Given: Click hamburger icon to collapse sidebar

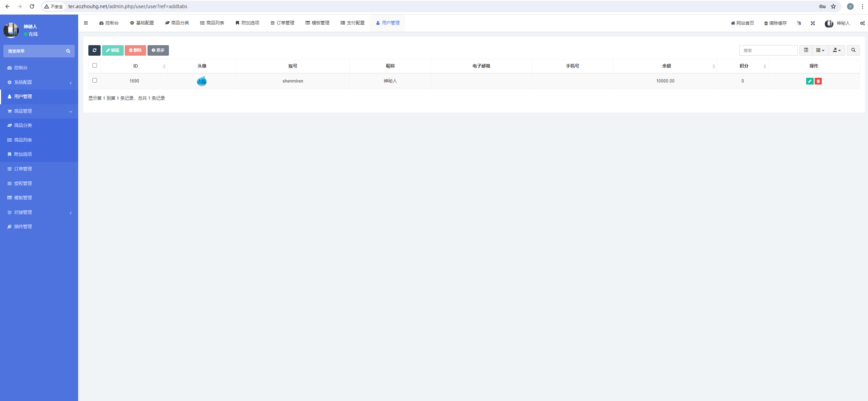Looking at the screenshot, I should (86, 23).
